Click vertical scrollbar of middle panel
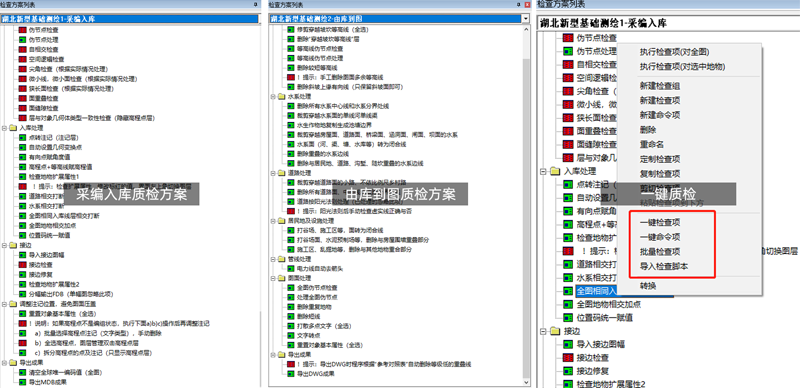 (x=526, y=203)
